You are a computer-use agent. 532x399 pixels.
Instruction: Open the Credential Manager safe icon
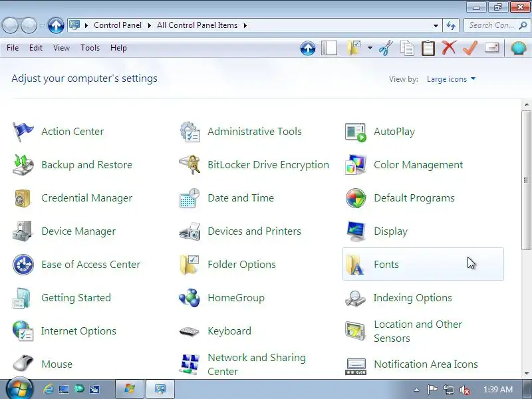[x=23, y=198]
